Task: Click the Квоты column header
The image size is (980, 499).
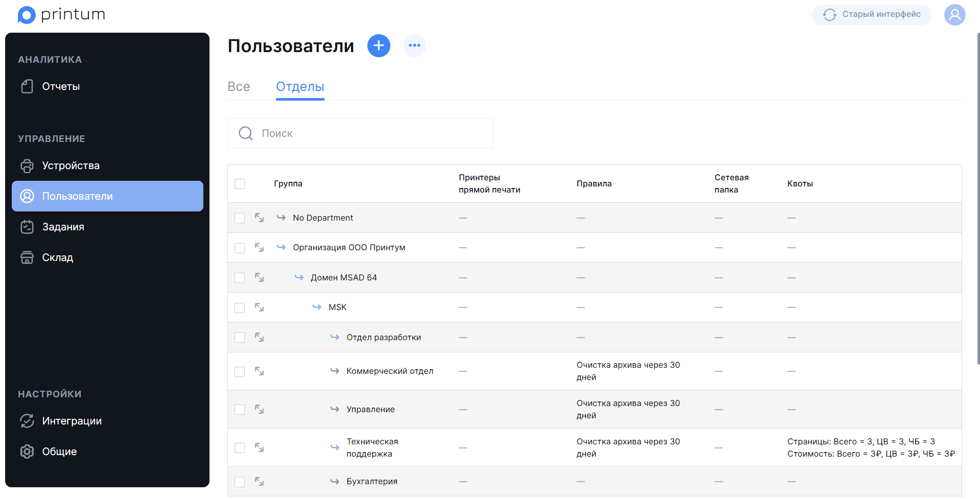Action: (x=800, y=184)
